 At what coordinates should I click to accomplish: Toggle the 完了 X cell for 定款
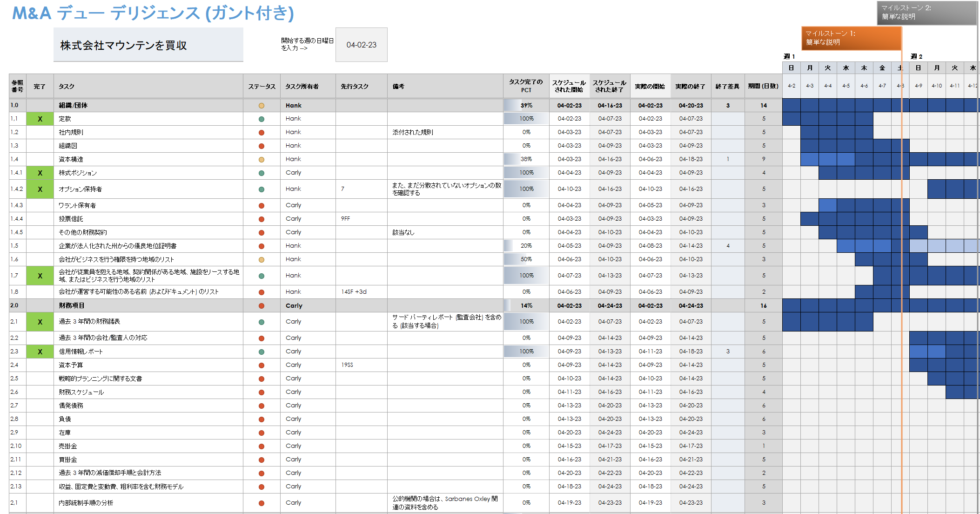[x=40, y=119]
